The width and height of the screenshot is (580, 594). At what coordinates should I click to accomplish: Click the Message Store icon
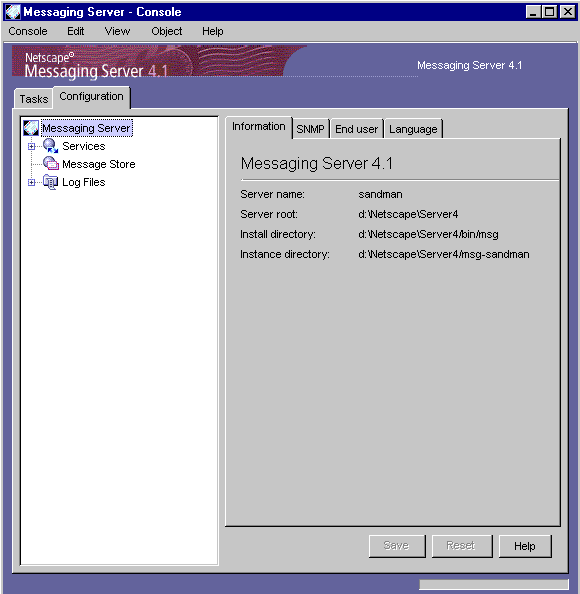click(50, 164)
